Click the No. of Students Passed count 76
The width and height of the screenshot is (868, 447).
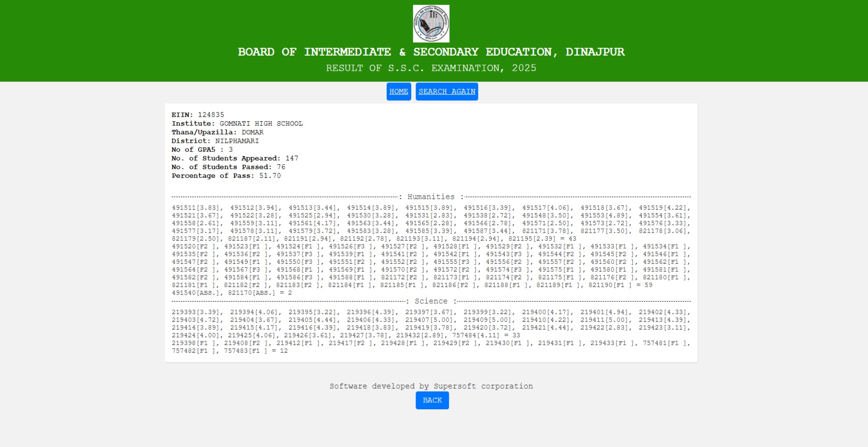281,167
